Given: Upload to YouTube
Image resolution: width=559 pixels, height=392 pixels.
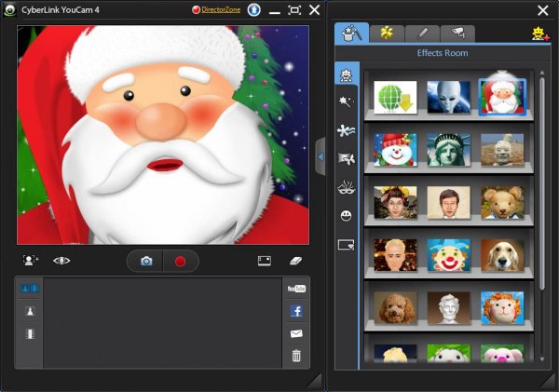Looking at the screenshot, I should 296,289.
